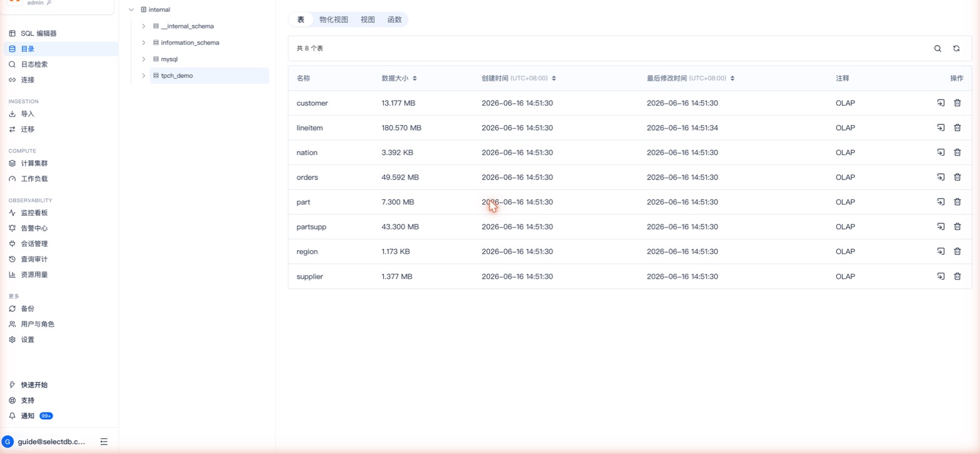Image resolution: width=980 pixels, height=454 pixels.
Task: Open the partsupp table
Action: tap(311, 227)
